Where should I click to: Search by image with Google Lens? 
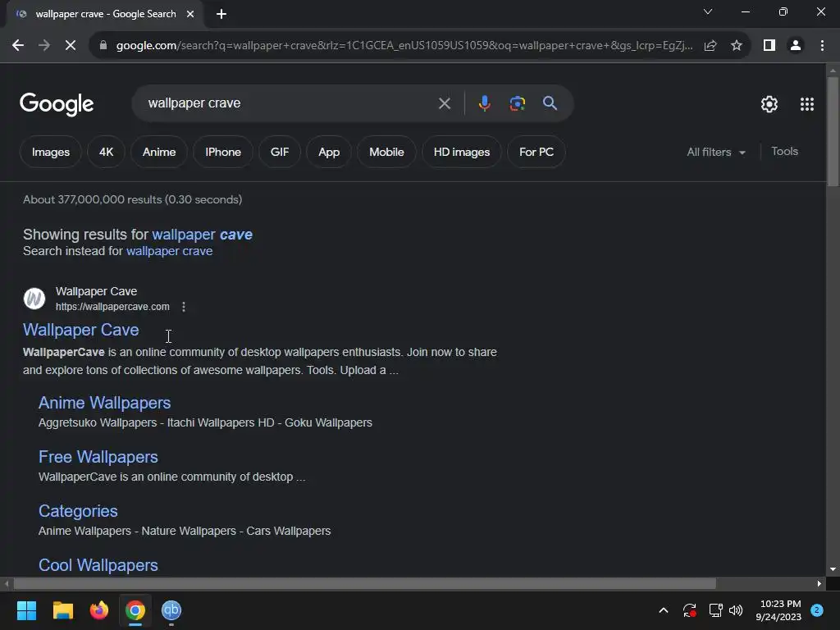(517, 103)
